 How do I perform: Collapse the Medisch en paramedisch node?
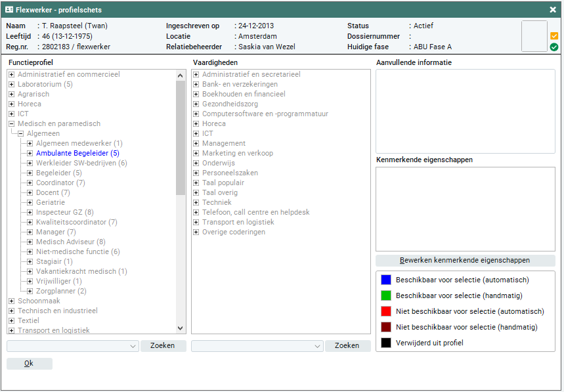[11, 123]
